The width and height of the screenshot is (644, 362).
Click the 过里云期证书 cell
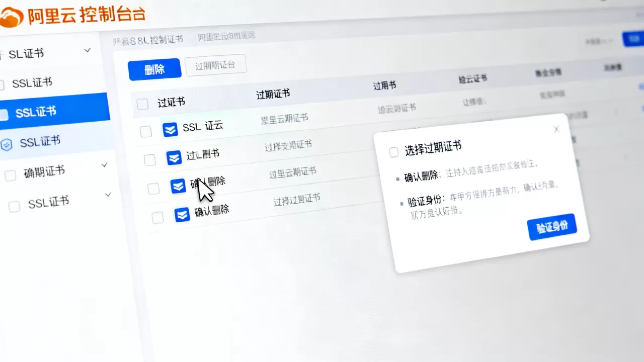pos(292,172)
